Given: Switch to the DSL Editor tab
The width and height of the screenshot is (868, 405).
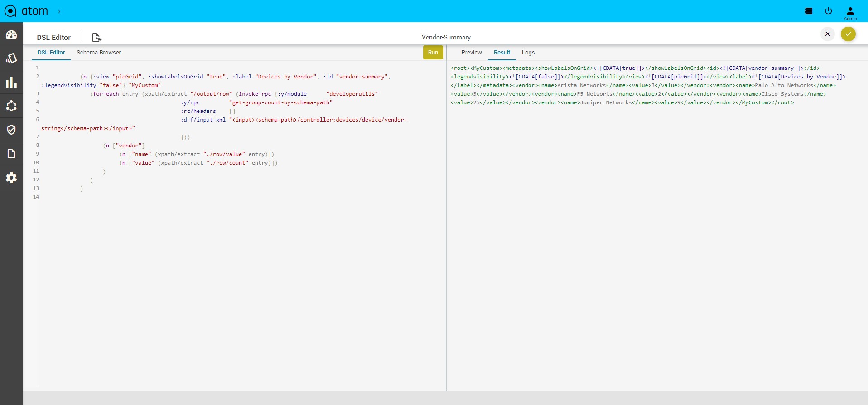Looking at the screenshot, I should click(x=51, y=53).
